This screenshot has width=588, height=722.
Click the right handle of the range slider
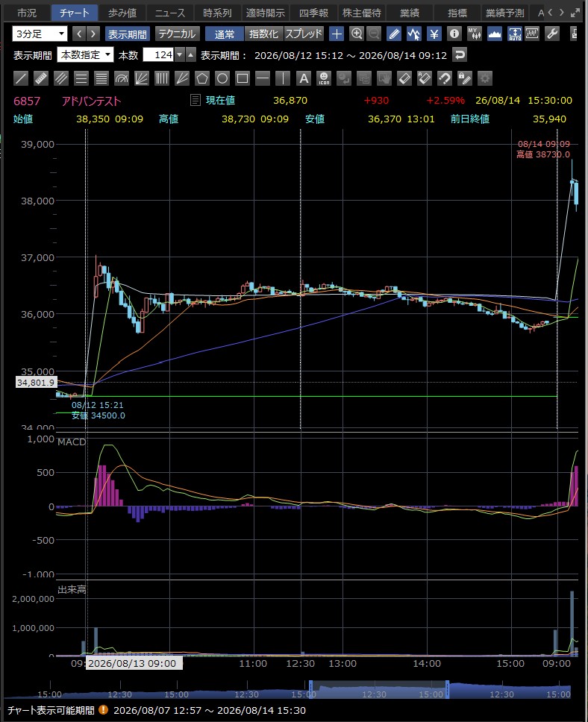(x=447, y=689)
